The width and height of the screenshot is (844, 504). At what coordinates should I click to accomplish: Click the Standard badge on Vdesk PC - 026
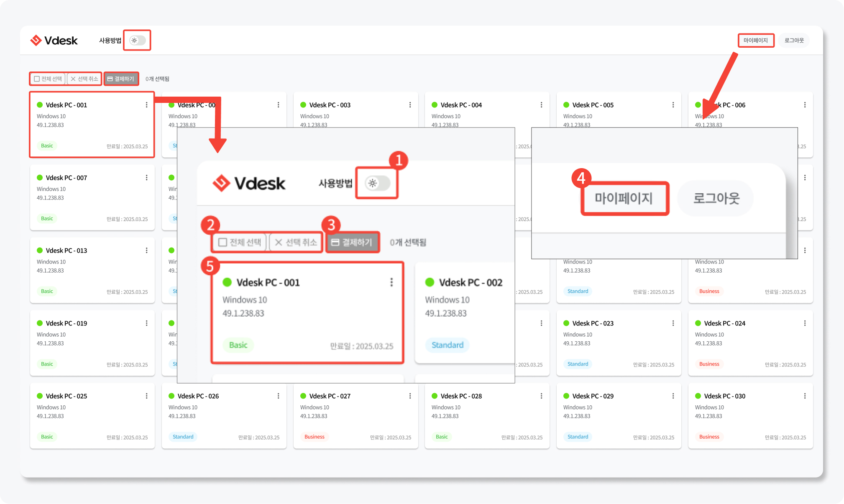183,437
